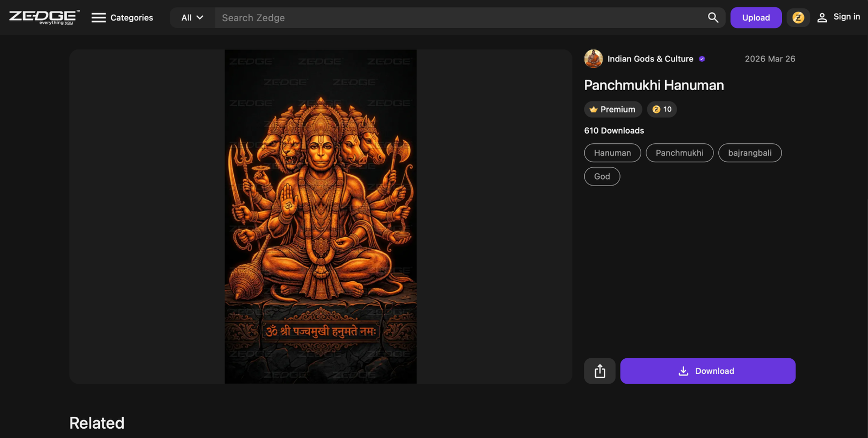The height and width of the screenshot is (438, 868).
Task: Click Sign in link
Action: (x=839, y=17)
